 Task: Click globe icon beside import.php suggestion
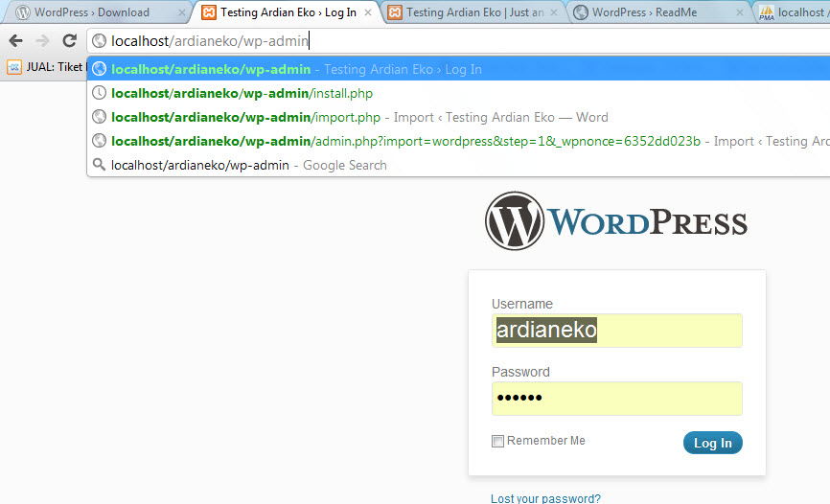99,117
